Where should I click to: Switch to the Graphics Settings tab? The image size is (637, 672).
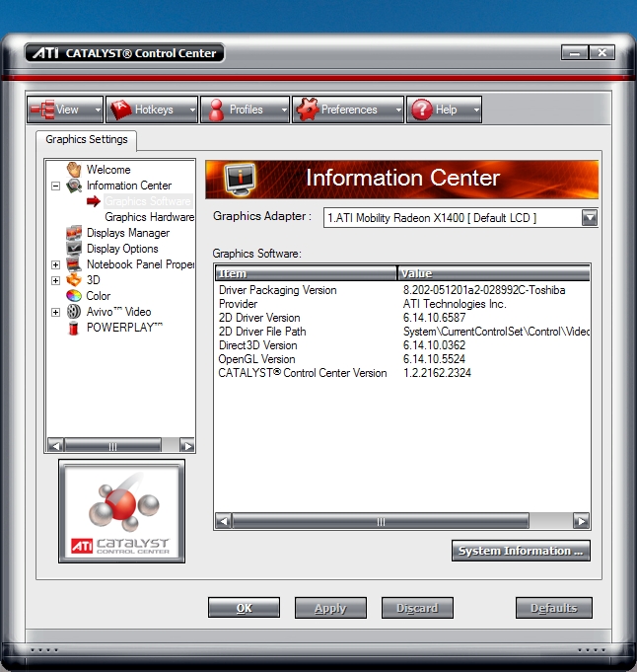pyautogui.click(x=87, y=140)
